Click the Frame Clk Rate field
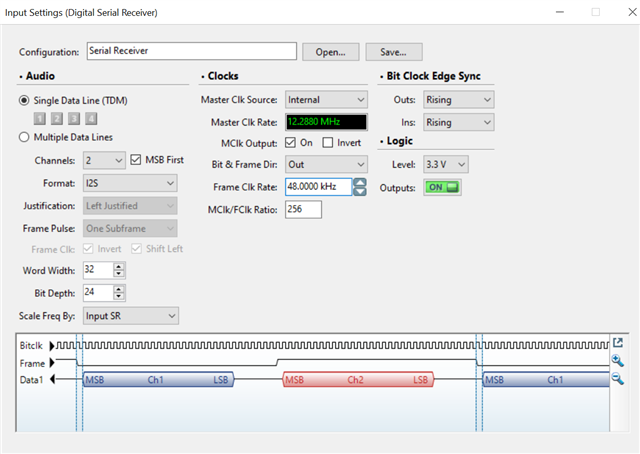Viewport: 640px width, 454px height. click(318, 187)
